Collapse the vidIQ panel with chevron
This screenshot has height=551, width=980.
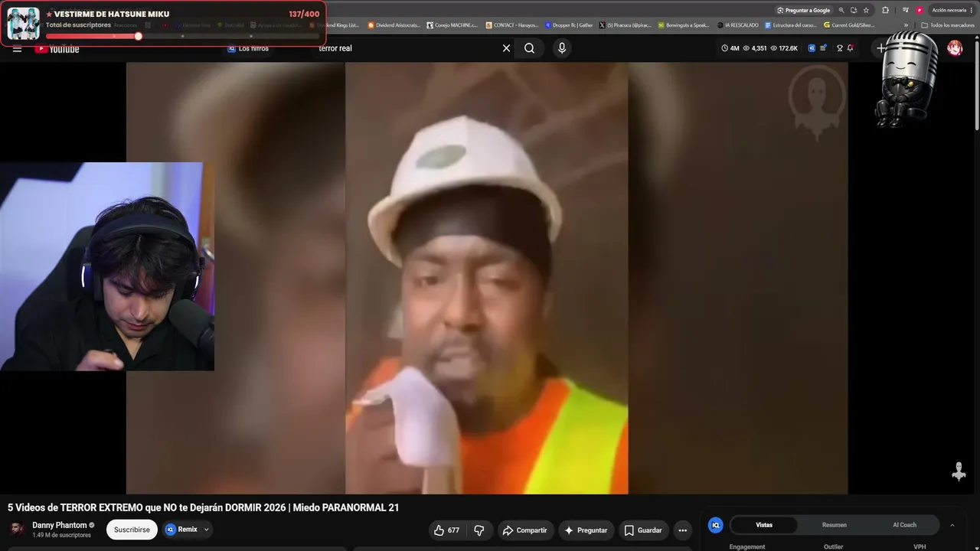pyautogui.click(x=952, y=525)
